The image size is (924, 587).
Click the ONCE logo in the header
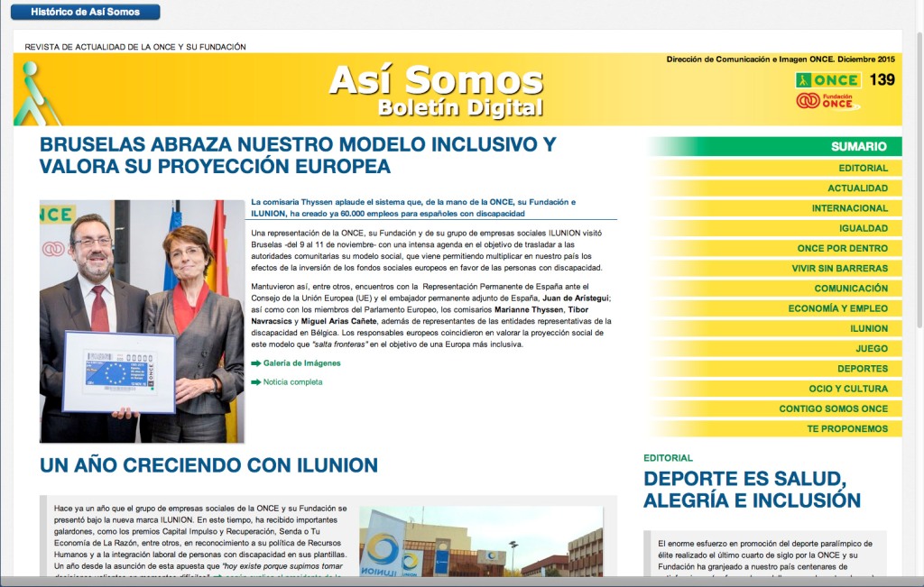[x=828, y=80]
